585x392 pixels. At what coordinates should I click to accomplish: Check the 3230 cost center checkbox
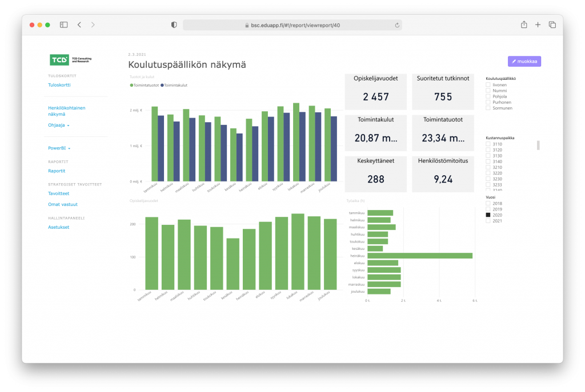[488, 179]
